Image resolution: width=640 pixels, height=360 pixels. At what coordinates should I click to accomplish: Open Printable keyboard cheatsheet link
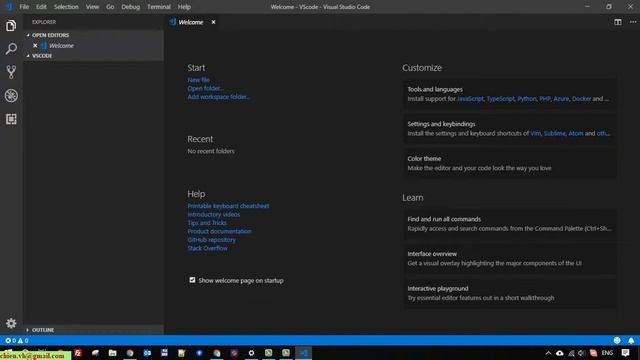point(228,206)
